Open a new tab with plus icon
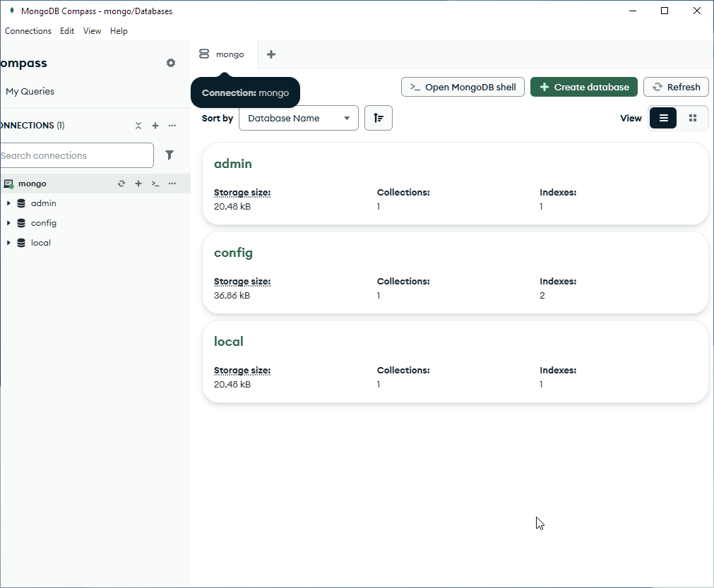 click(x=271, y=54)
